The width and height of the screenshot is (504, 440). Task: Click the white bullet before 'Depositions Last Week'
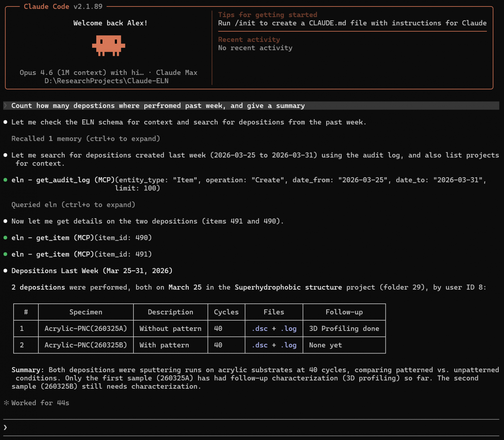[5, 271]
